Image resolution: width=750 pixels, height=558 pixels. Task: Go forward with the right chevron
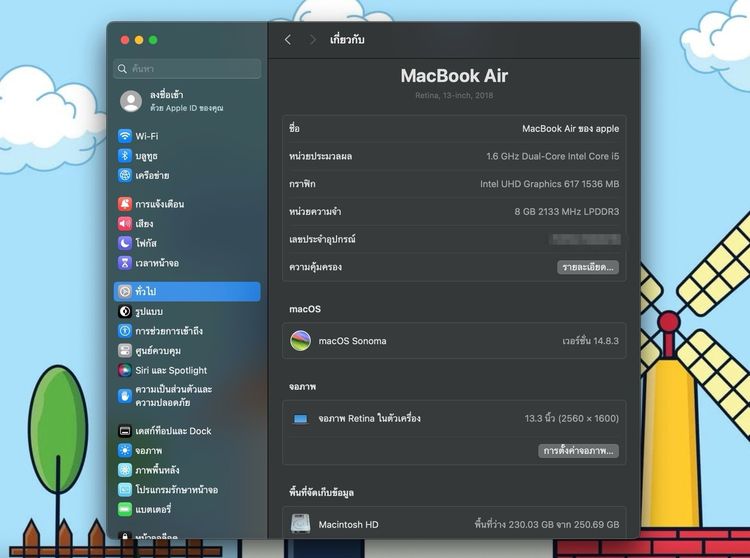pos(312,40)
